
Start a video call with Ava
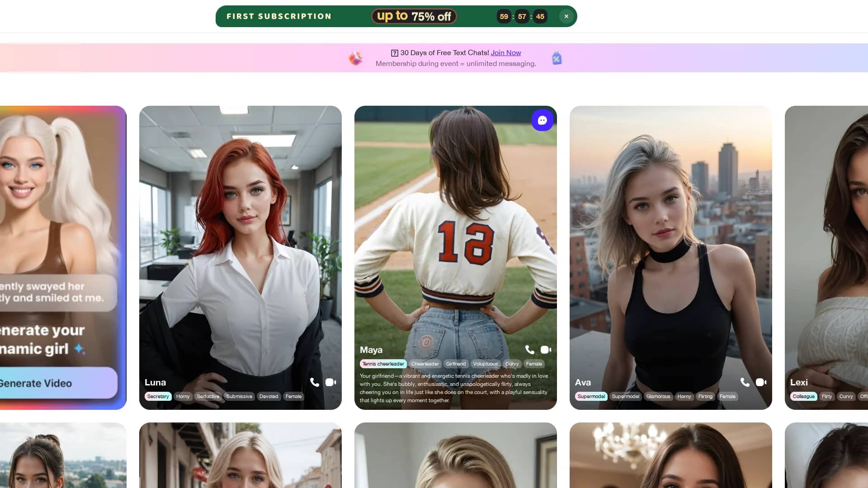[761, 382]
